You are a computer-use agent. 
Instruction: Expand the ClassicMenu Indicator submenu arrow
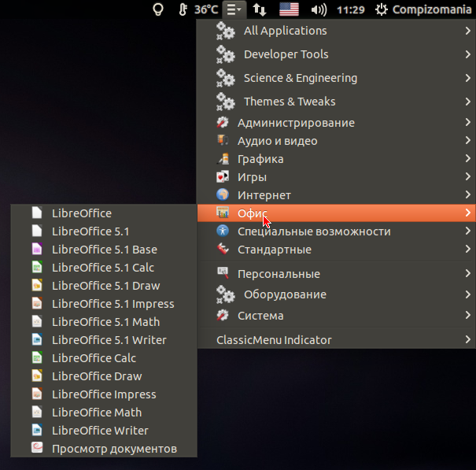[x=468, y=339]
